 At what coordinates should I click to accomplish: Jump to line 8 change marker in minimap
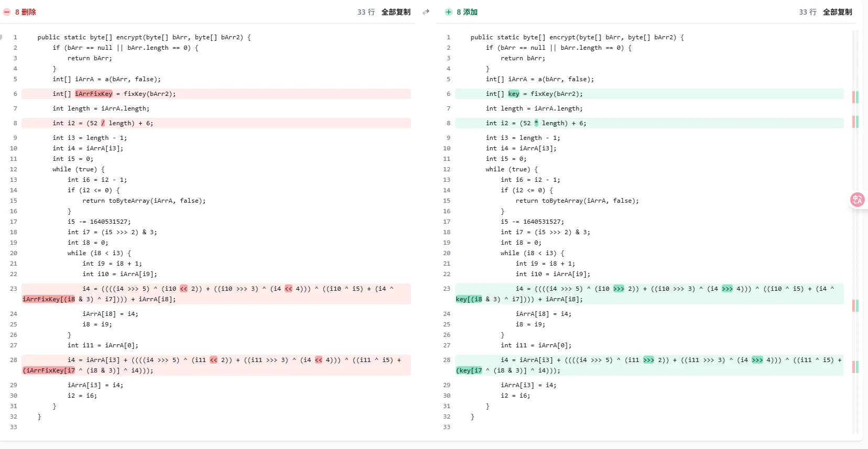pyautogui.click(x=855, y=122)
